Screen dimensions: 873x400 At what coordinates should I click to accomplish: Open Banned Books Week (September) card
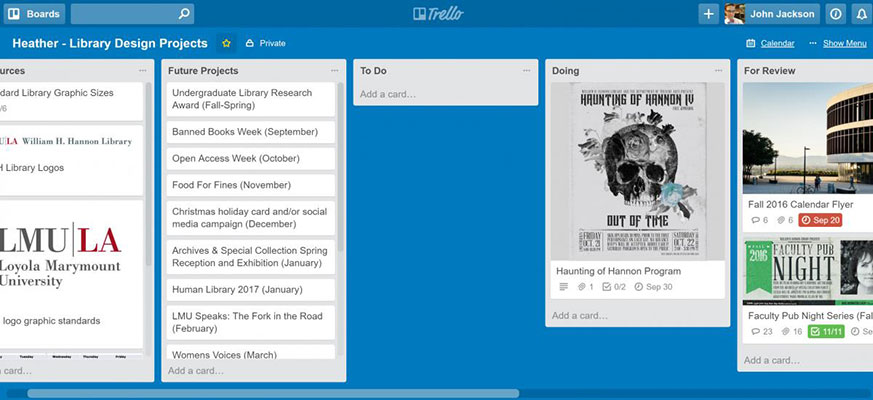[251, 132]
